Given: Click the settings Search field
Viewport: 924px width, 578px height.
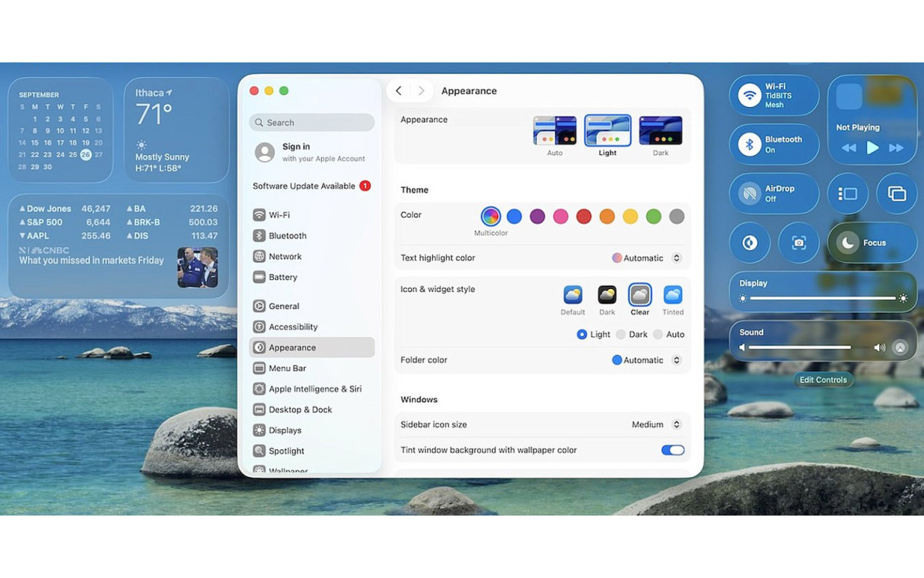Looking at the screenshot, I should tap(311, 122).
